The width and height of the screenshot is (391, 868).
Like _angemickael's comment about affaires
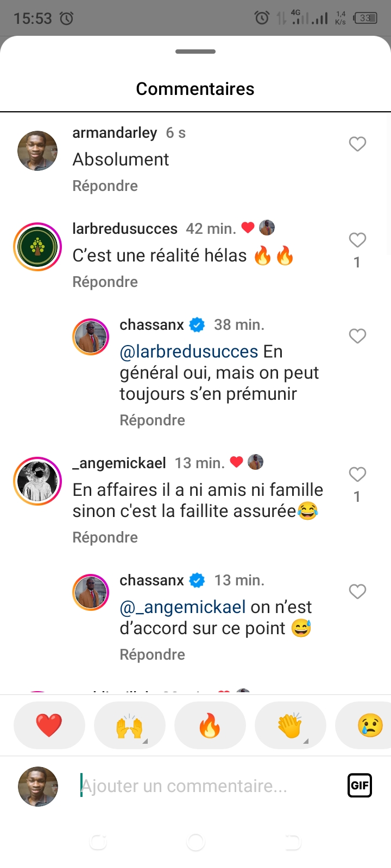[357, 474]
